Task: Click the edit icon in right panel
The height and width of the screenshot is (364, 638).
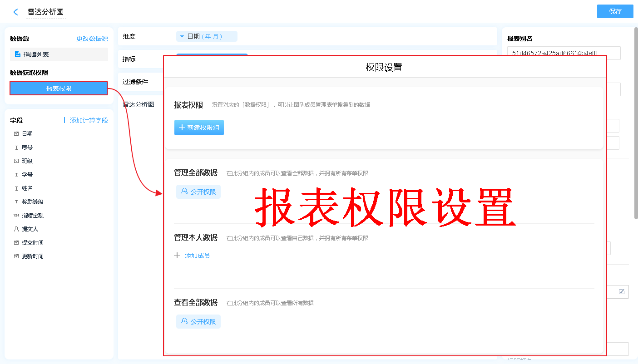Action: pos(622,292)
